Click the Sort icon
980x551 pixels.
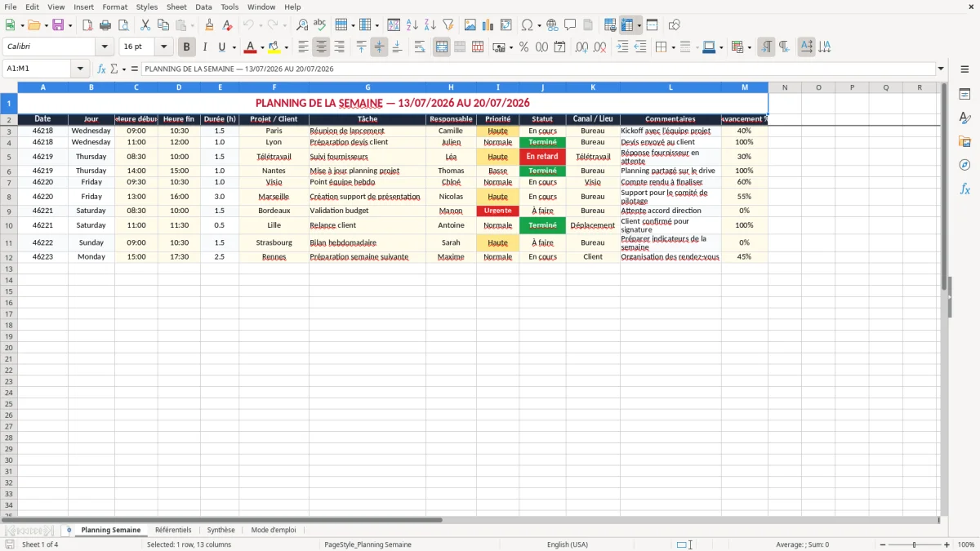pyautogui.click(x=394, y=25)
